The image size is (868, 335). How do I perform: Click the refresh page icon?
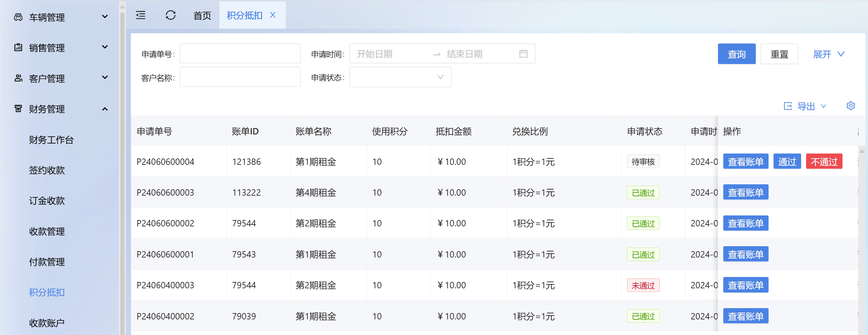tap(171, 15)
